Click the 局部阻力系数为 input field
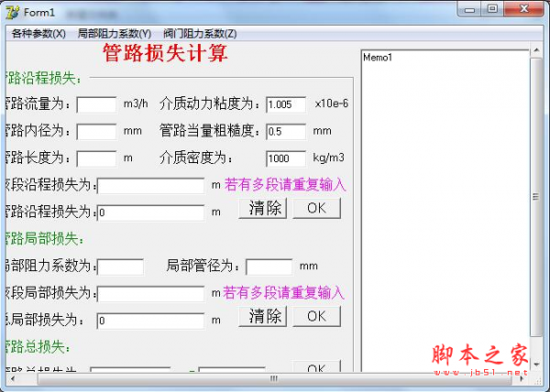Image resolution: width=550 pixels, height=392 pixels. (x=120, y=267)
